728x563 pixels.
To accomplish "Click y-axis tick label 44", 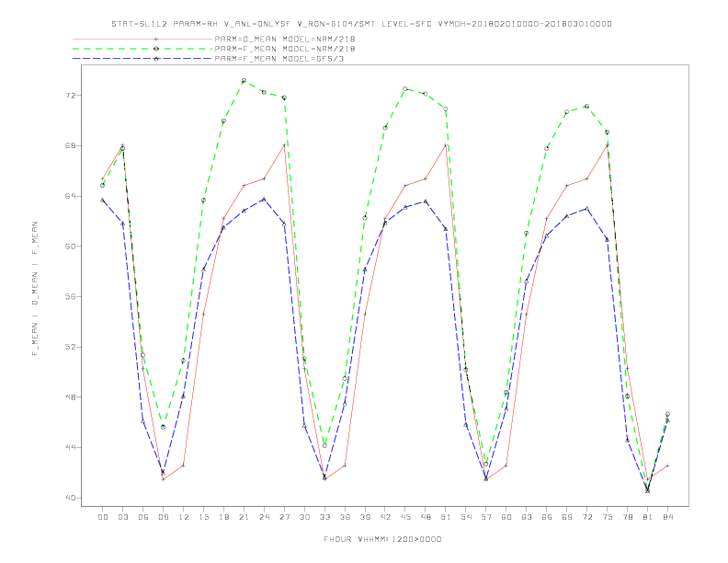I will click(71, 447).
